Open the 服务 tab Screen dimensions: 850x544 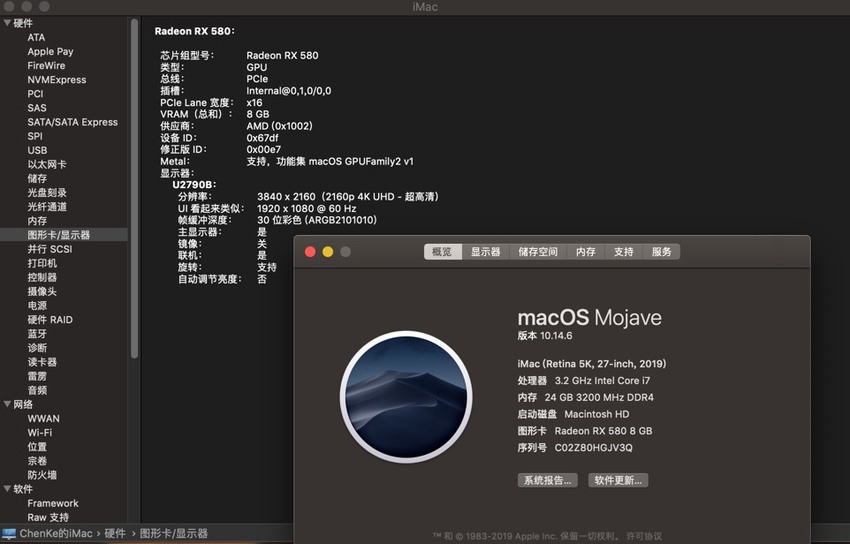tap(661, 251)
